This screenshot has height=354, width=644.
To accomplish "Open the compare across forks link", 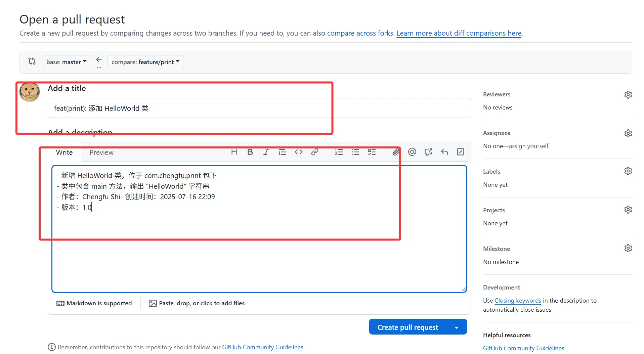I will click(x=360, y=33).
